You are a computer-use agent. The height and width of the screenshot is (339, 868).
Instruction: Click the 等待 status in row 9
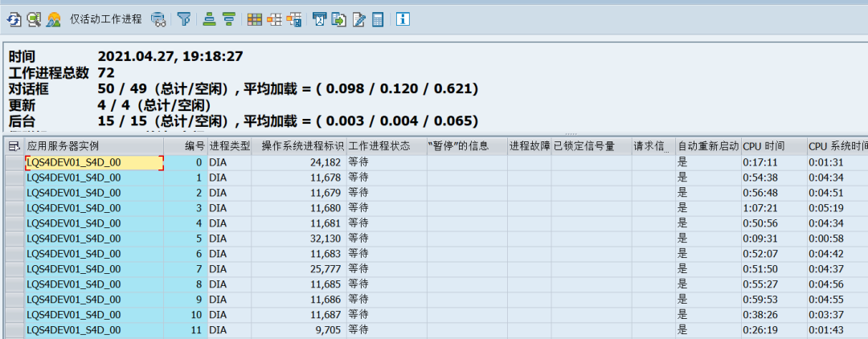[387, 300]
